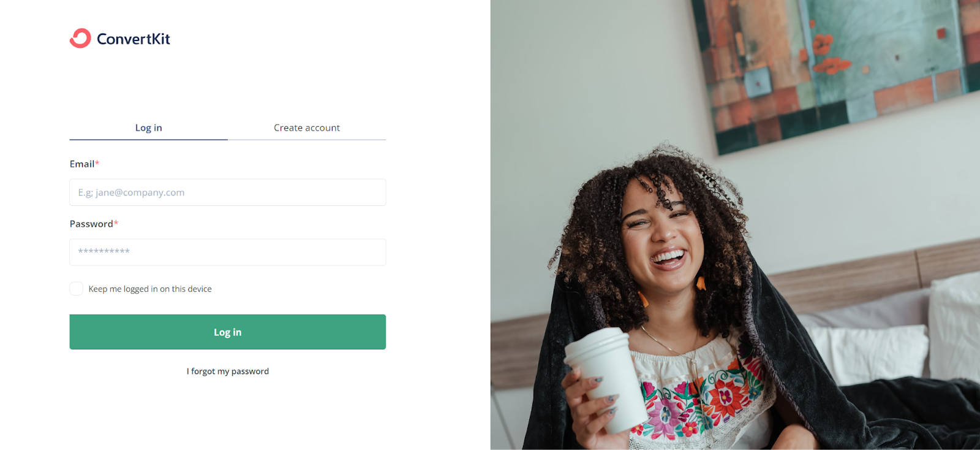The width and height of the screenshot is (980, 450).
Task: Focus the Email input field
Action: [x=228, y=193]
